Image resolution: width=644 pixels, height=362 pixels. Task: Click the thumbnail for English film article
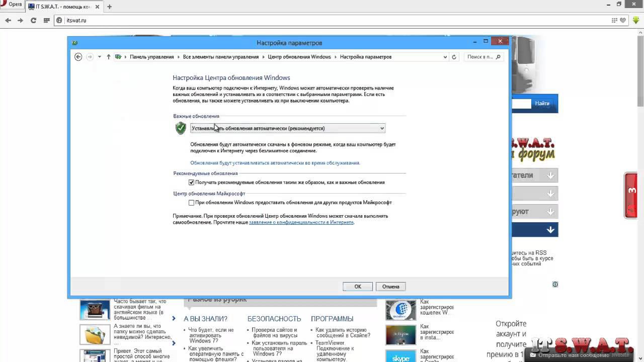[x=95, y=310]
